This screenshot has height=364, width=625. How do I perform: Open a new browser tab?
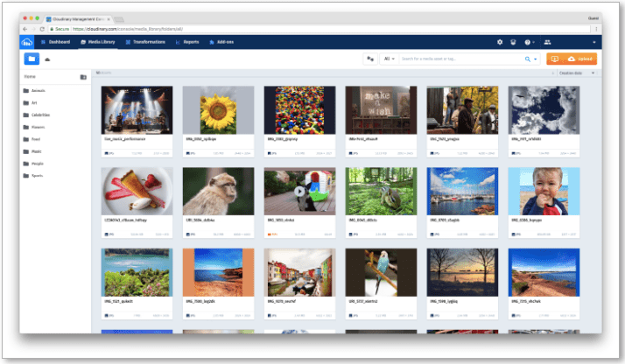click(119, 19)
